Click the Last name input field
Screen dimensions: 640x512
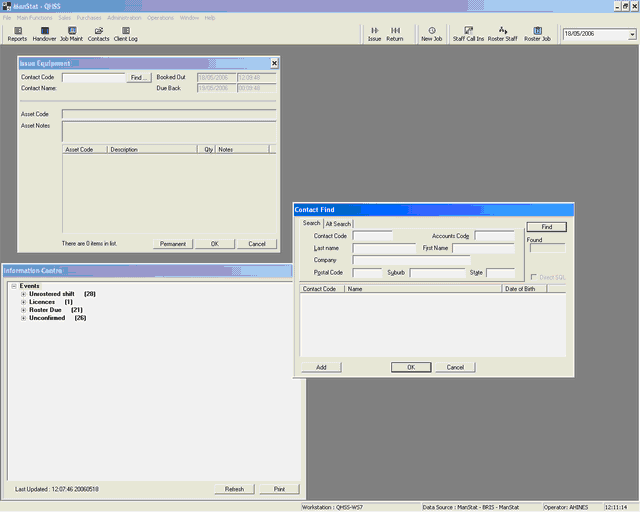[384, 248]
